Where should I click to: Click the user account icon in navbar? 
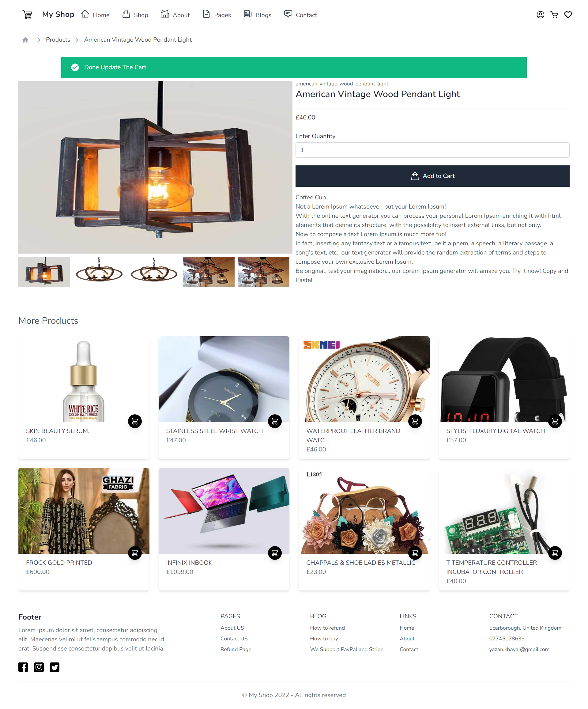pyautogui.click(x=541, y=15)
